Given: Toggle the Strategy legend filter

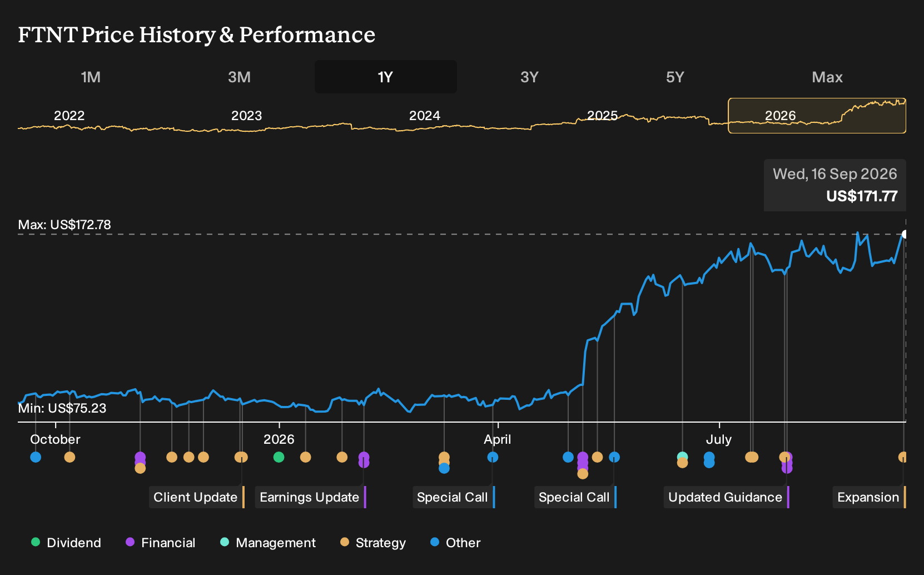Looking at the screenshot, I should (x=373, y=542).
